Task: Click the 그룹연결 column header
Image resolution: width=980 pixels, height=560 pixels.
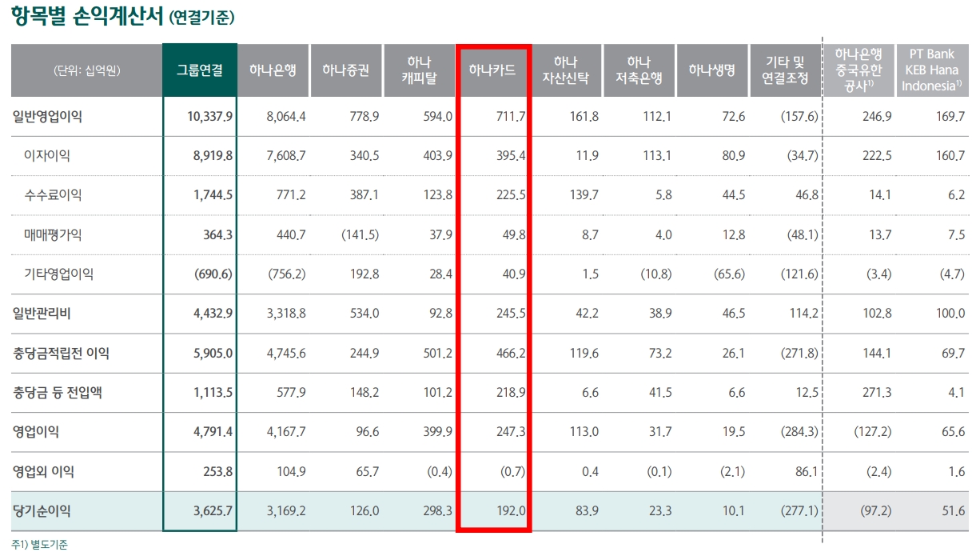Action: tap(200, 70)
